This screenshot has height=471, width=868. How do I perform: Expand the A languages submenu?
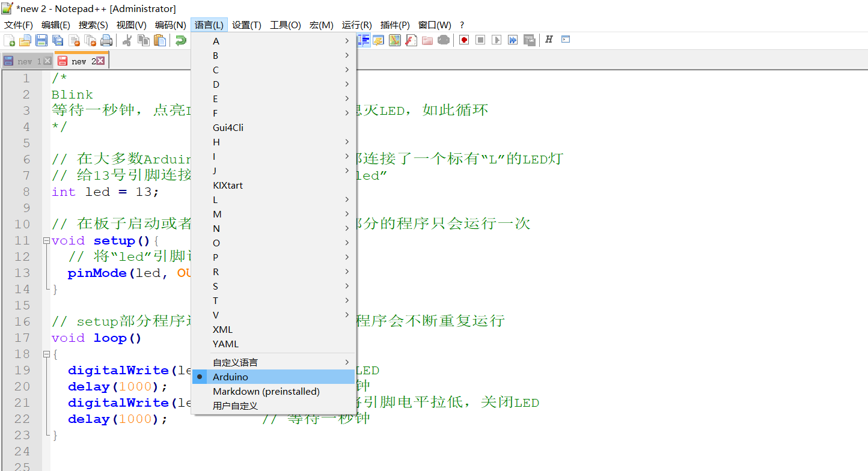click(274, 41)
